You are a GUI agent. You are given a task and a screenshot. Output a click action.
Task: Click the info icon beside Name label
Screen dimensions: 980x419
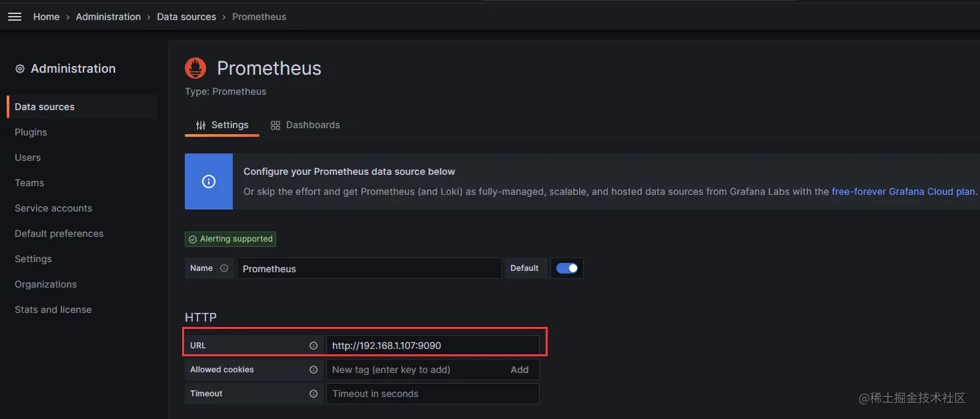coord(224,268)
